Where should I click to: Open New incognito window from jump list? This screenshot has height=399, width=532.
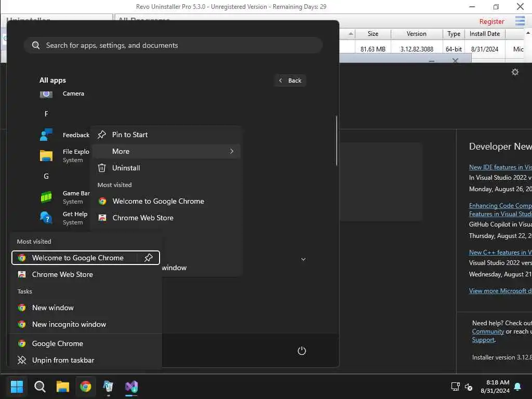point(86,324)
